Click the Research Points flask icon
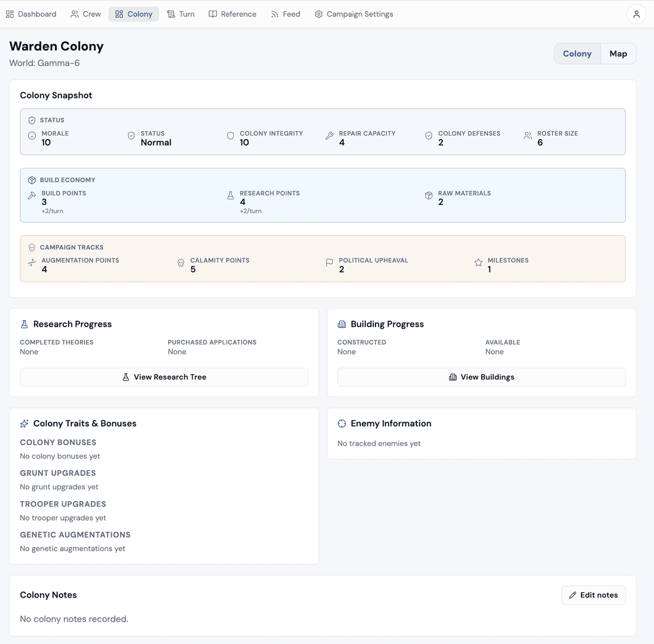This screenshot has height=644, width=654. (231, 195)
